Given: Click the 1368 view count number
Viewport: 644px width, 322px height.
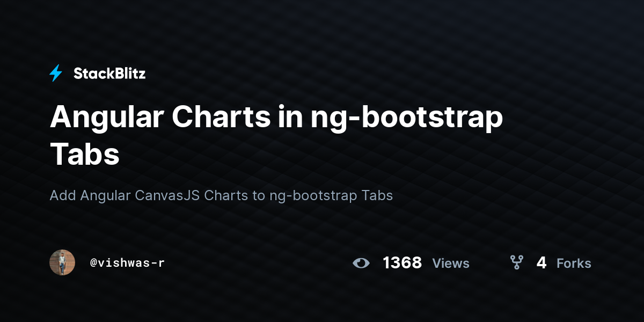Looking at the screenshot, I should click(402, 263).
